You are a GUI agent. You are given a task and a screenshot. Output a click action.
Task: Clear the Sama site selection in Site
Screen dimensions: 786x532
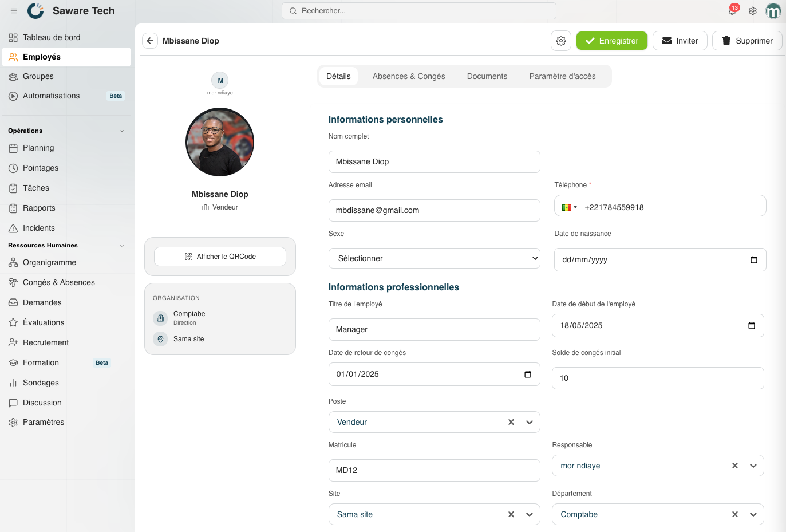[511, 514]
